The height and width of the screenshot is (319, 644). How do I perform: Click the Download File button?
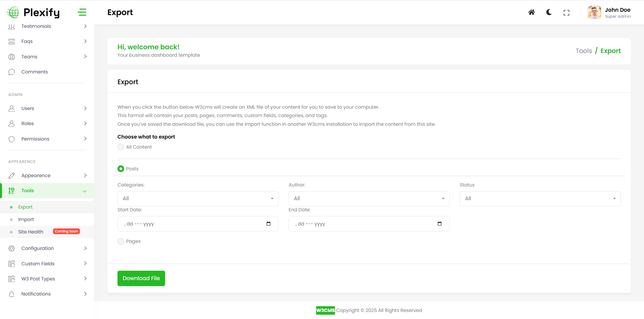point(141,278)
